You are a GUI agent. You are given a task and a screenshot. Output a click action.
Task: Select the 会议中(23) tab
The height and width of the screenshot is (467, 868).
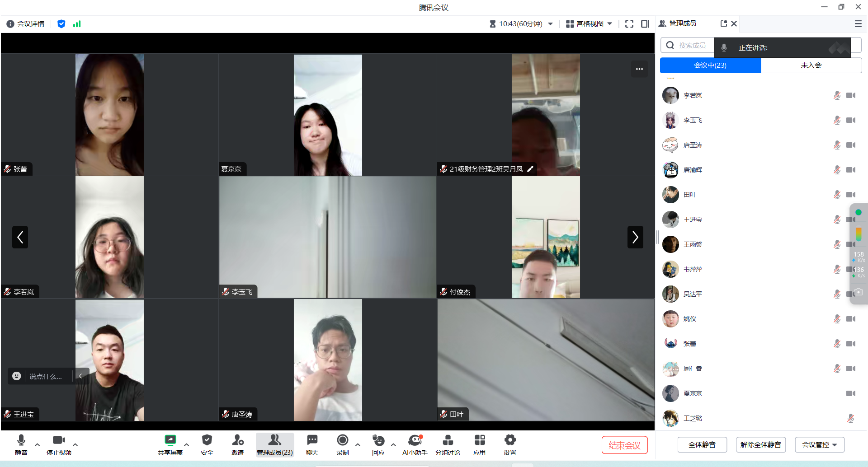coord(710,65)
